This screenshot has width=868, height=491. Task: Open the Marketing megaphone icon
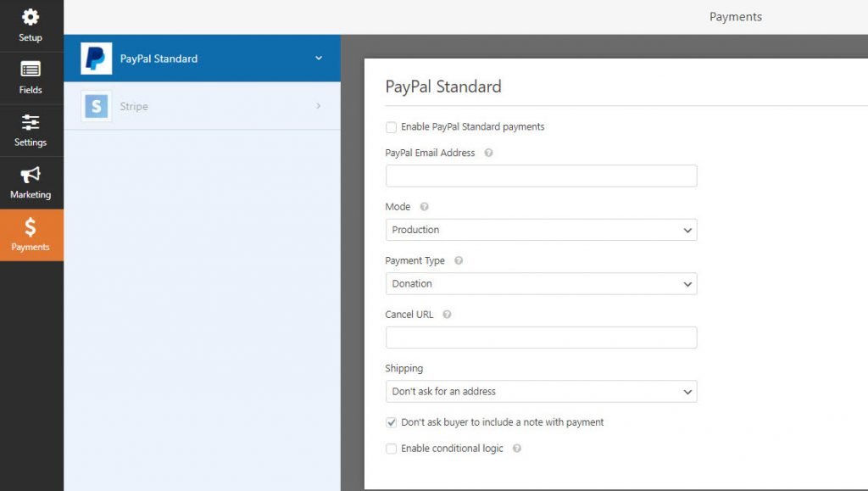tap(31, 175)
